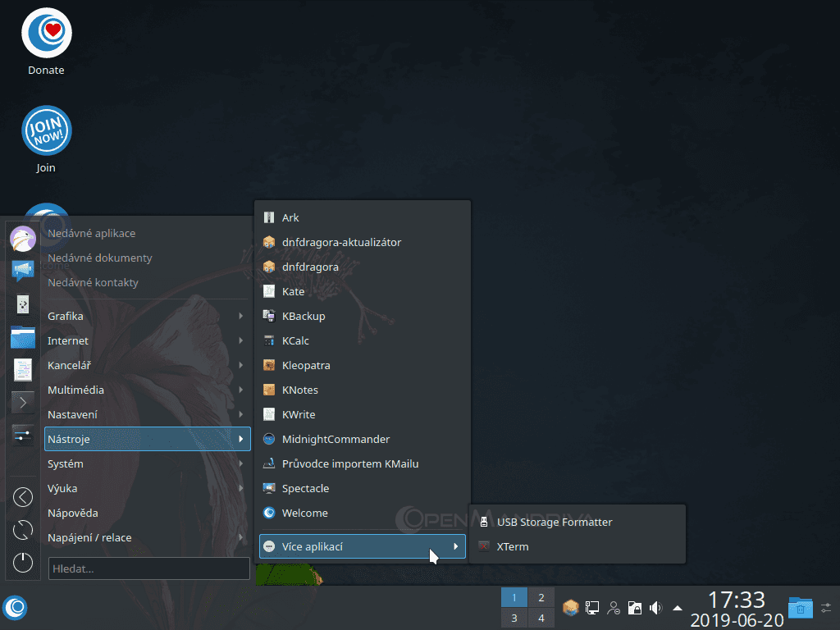The width and height of the screenshot is (840, 630).
Task: Select USB Storage Formatter from the submenu
Action: click(554, 522)
